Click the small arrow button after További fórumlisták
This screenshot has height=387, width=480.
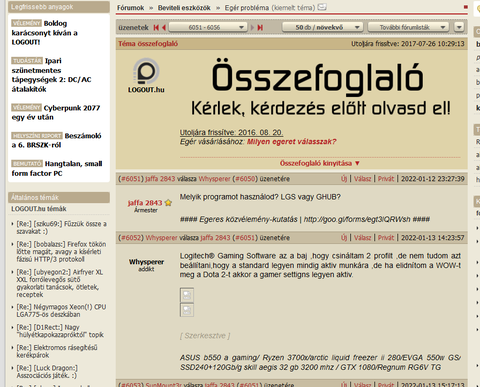pos(459,27)
